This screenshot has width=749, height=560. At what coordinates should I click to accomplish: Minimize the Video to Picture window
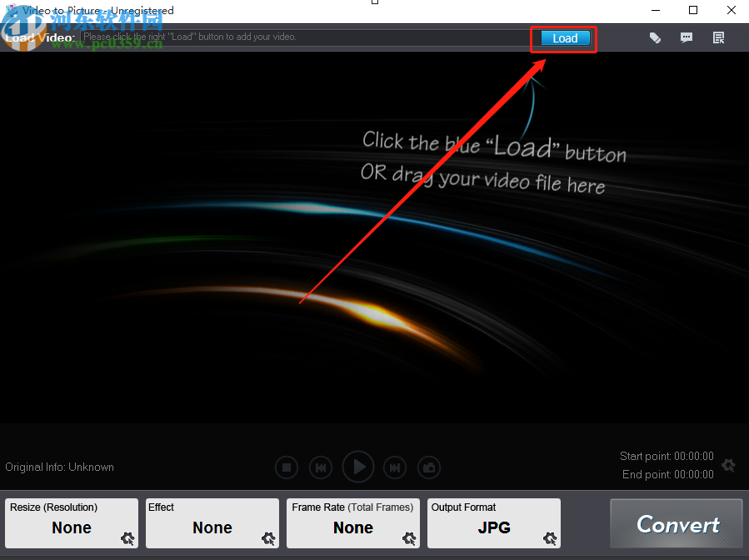click(x=656, y=10)
